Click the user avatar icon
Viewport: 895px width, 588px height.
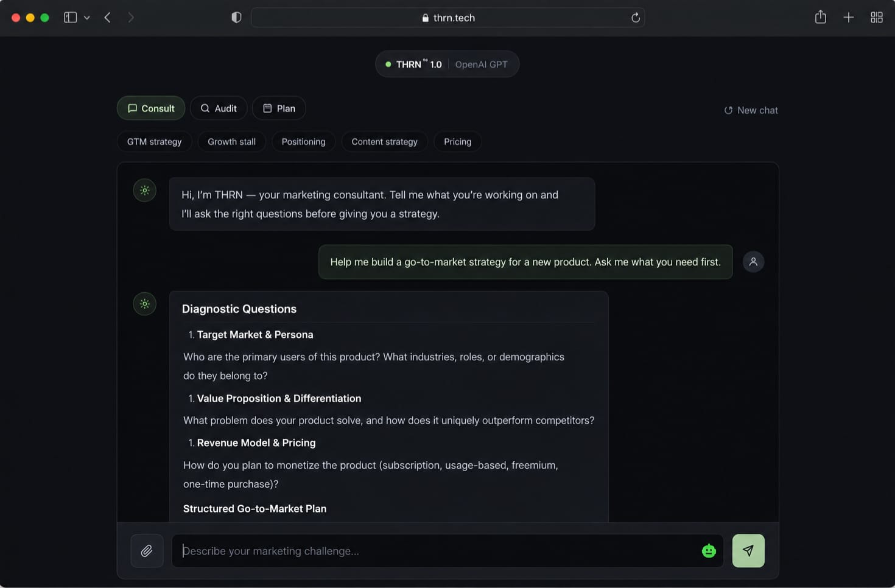[x=753, y=262]
